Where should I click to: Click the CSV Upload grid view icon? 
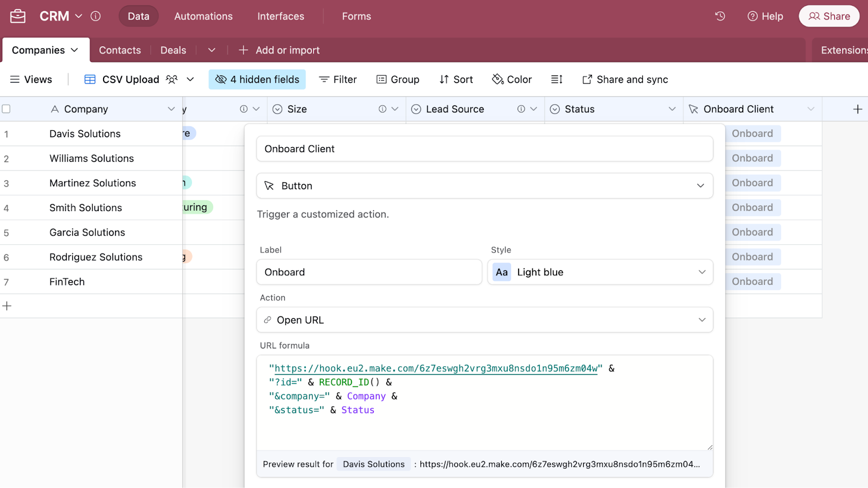point(90,79)
